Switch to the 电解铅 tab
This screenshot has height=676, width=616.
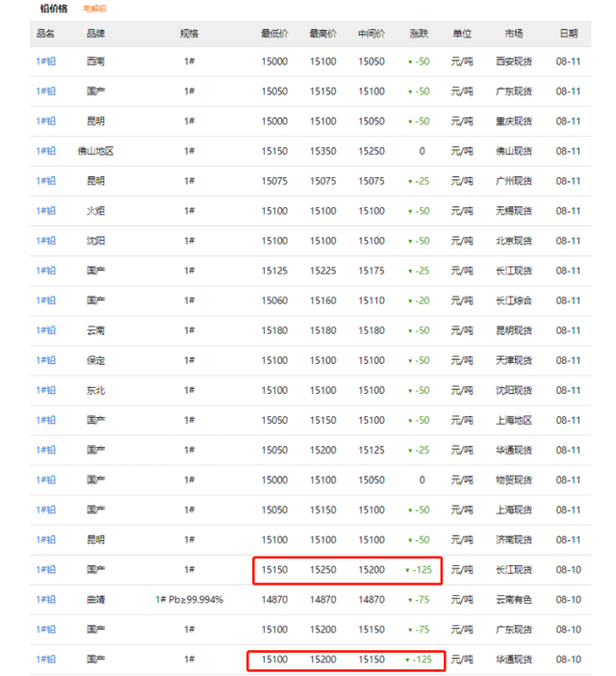(x=94, y=9)
